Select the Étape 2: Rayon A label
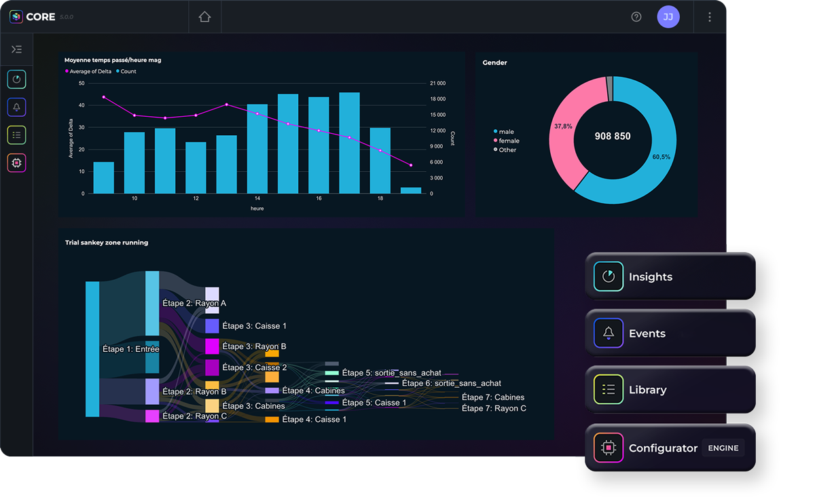 [x=194, y=303]
